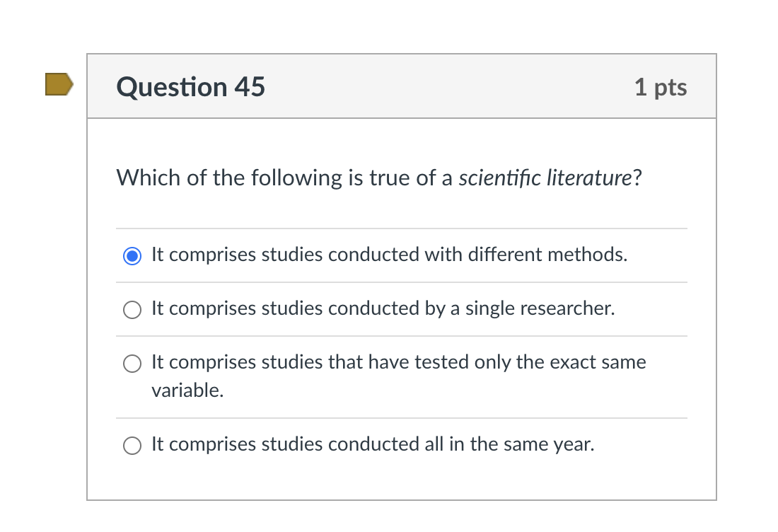Click the '1 pts' points label
The image size is (778, 532).
point(661,87)
